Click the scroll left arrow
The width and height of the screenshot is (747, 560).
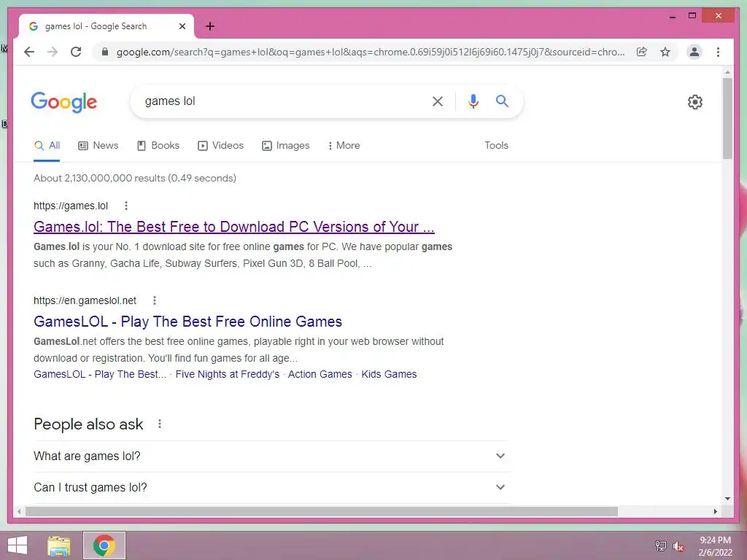(18, 511)
